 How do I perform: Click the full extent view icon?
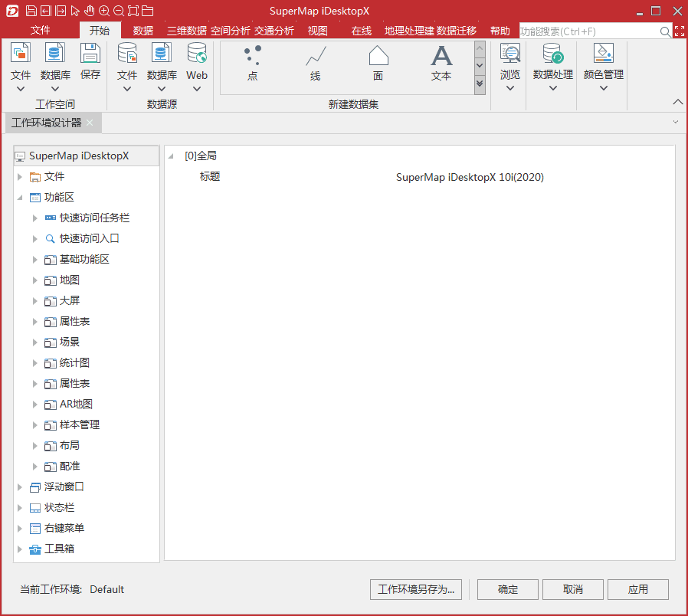(133, 11)
